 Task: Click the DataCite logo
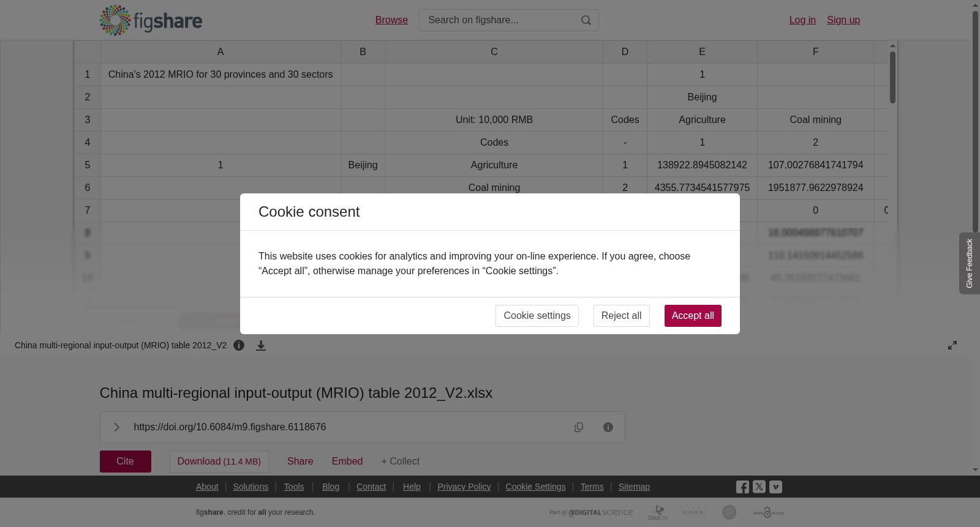pyautogui.click(x=658, y=512)
